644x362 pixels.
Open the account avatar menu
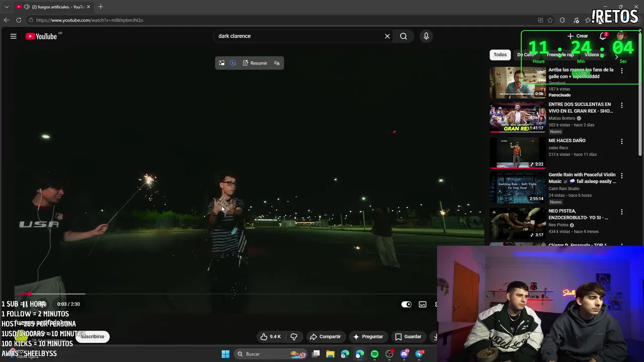point(622,36)
